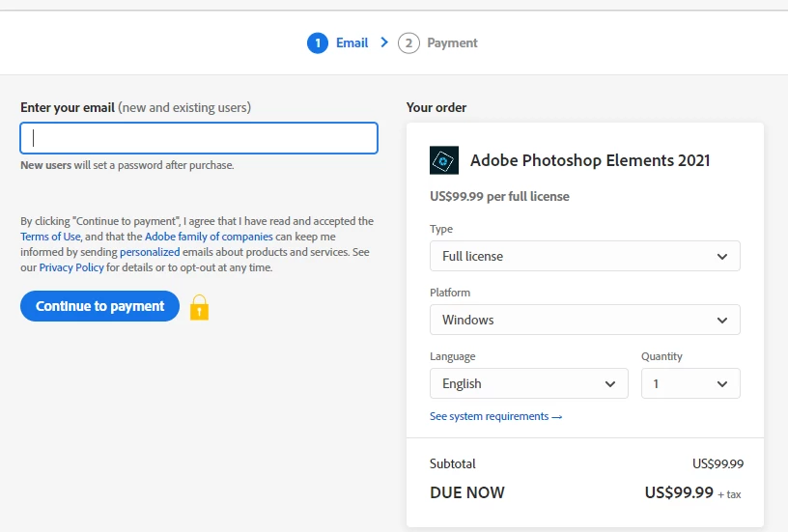This screenshot has height=532, width=788.
Task: Open the Privacy Policy link
Action: click(71, 267)
